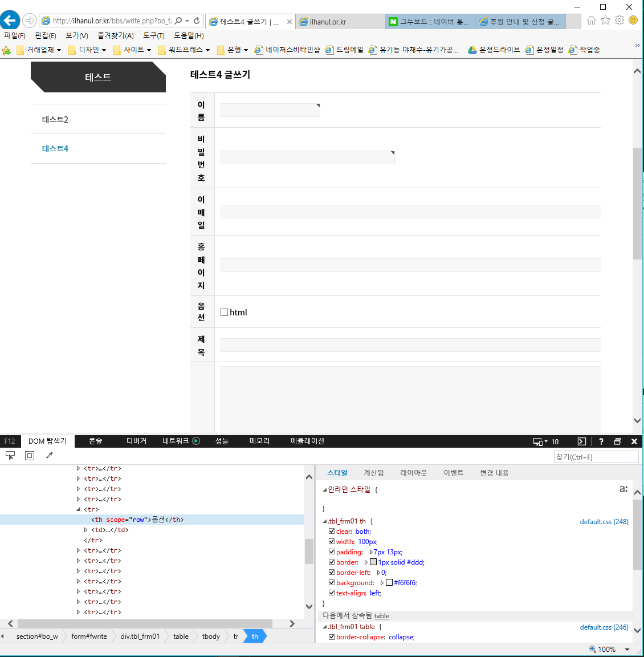Image resolution: width=644 pixels, height=657 pixels.
Task: Check the html option checkbox
Action: click(x=225, y=312)
